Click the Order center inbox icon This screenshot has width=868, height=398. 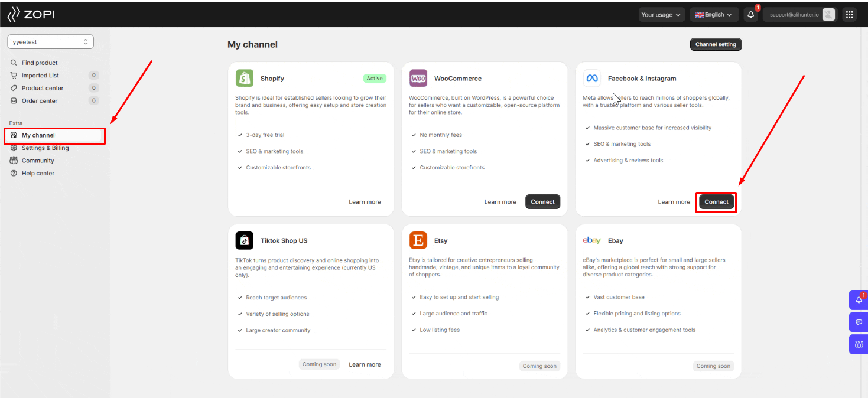(x=14, y=101)
